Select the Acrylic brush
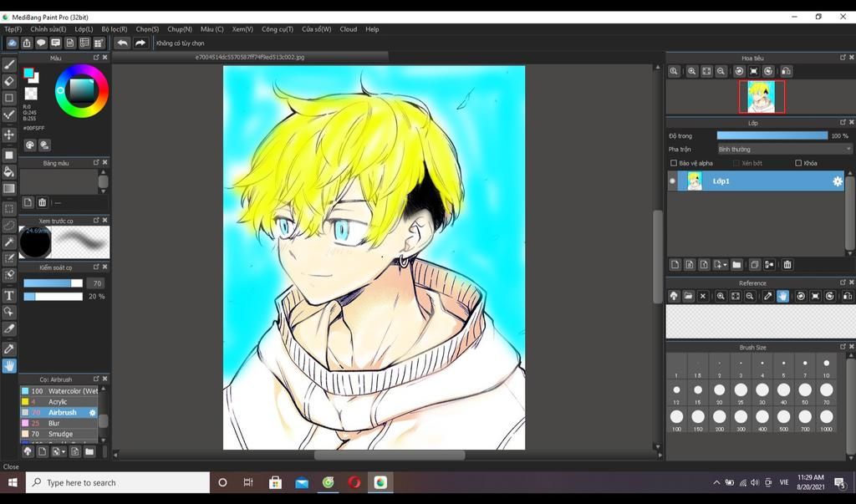 pyautogui.click(x=59, y=402)
